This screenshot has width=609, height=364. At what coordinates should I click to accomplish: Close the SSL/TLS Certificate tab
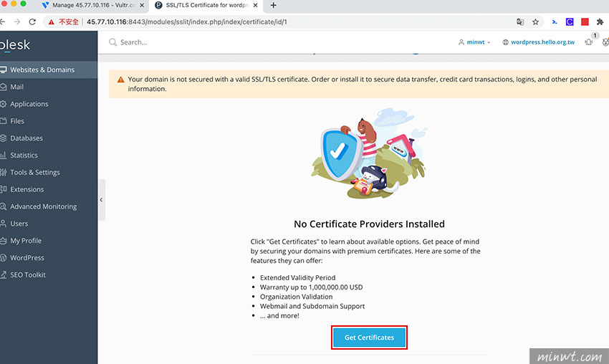pyautogui.click(x=255, y=6)
